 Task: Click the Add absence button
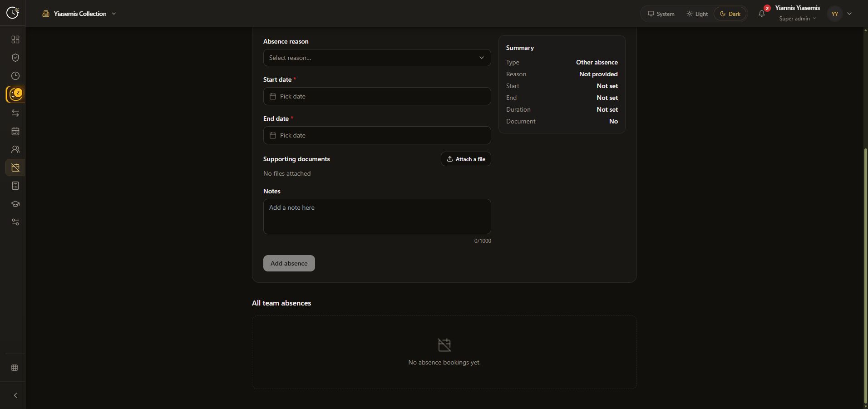pos(289,263)
